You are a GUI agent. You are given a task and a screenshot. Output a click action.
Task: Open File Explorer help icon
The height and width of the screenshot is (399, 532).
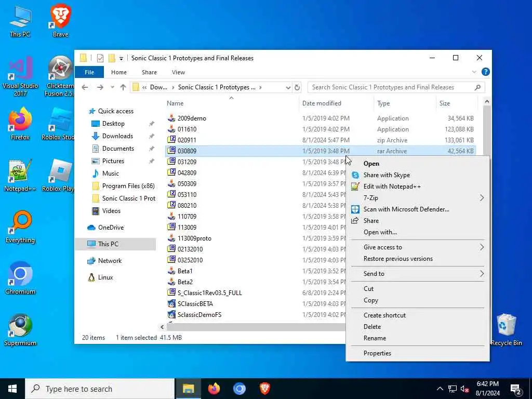point(486,72)
